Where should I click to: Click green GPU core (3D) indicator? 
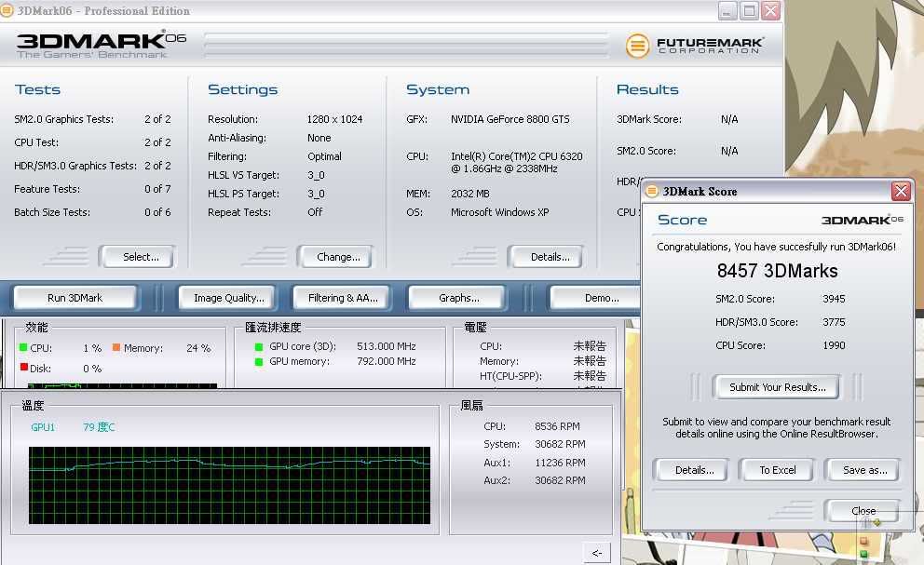pos(258,347)
